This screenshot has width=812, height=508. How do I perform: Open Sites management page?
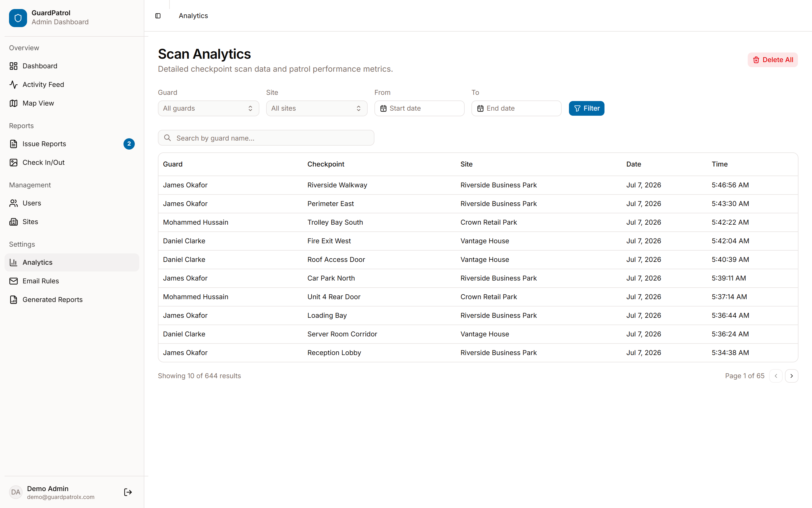coord(72,222)
